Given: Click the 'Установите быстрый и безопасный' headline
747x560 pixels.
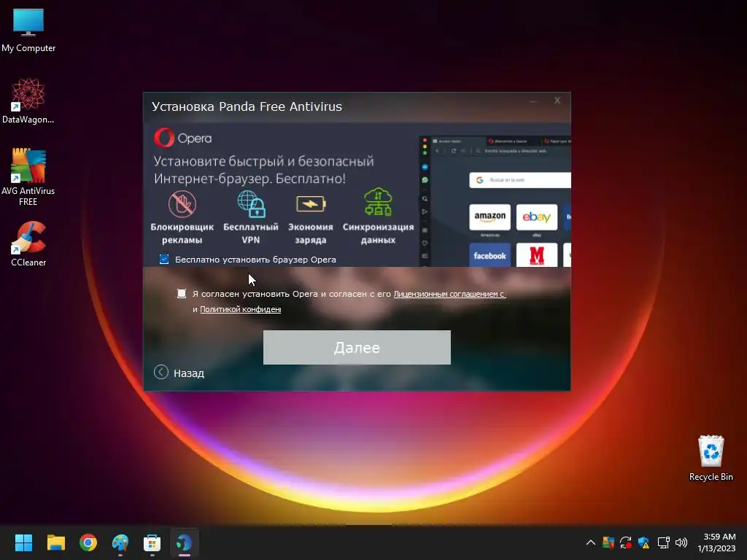Looking at the screenshot, I should point(263,161).
